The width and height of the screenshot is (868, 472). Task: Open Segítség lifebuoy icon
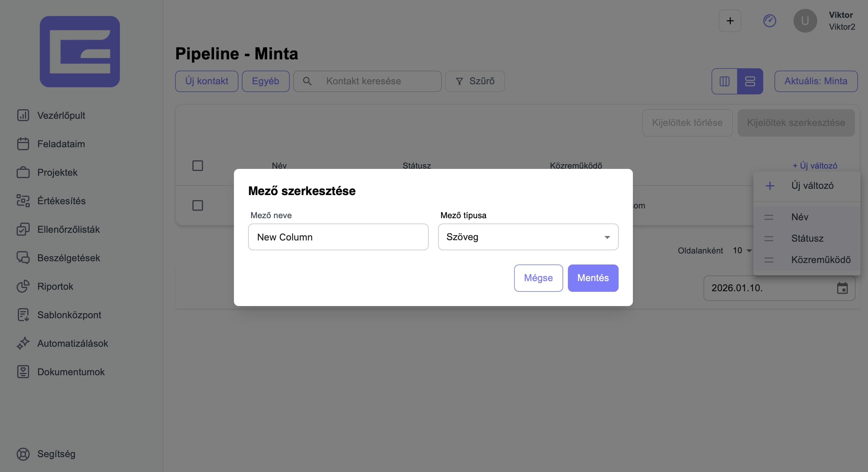point(23,454)
